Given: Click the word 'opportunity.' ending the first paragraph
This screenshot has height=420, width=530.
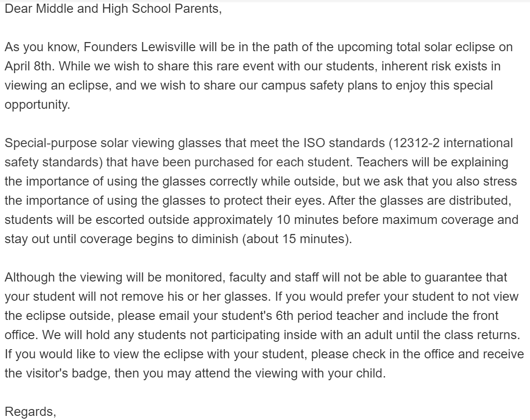Looking at the screenshot, I should tap(37, 105).
